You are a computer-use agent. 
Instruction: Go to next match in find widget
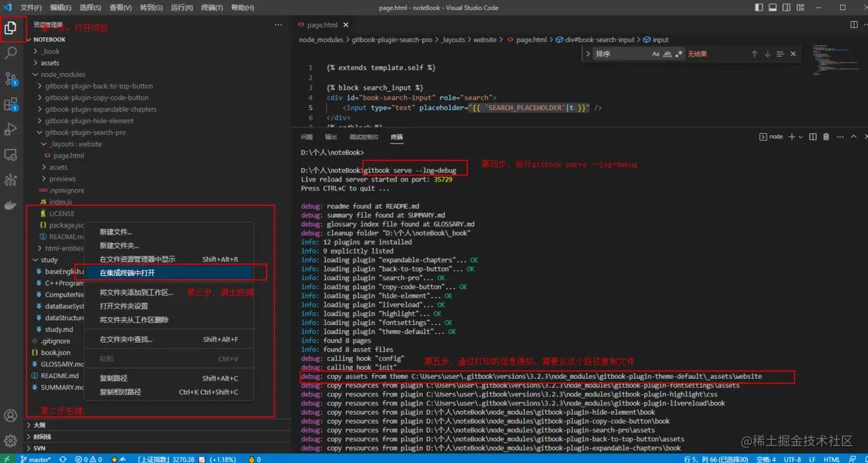[767, 54]
